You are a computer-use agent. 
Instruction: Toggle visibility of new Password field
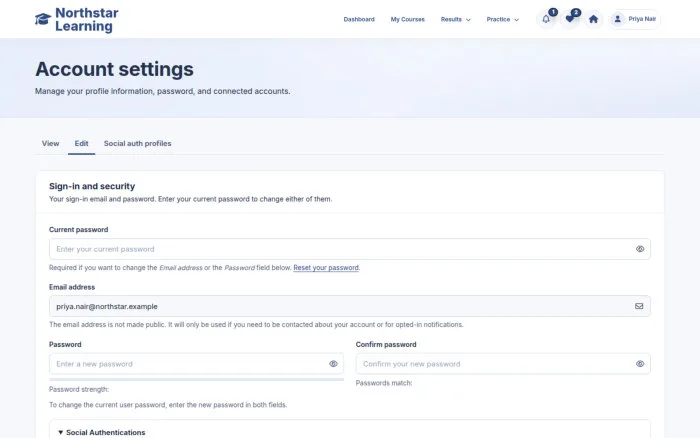point(333,364)
